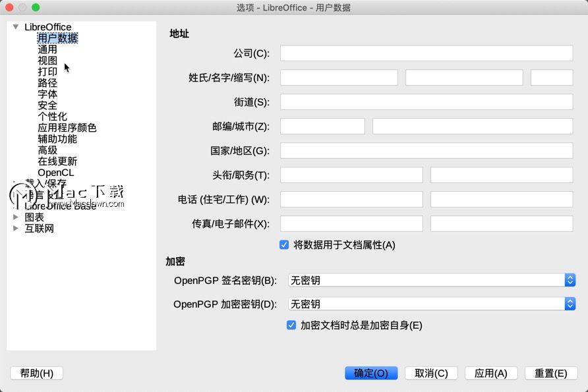The image size is (588, 392).
Task: Expand the 互联网 category disclosure triangle
Action: tap(16, 228)
